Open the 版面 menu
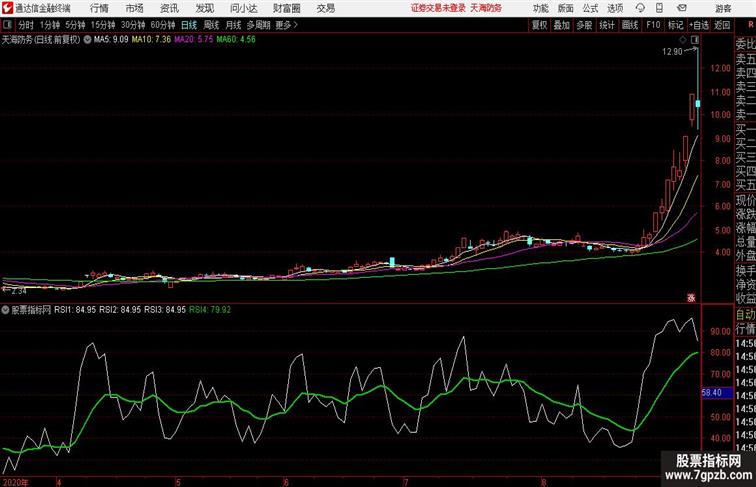Image resolution: width=756 pixels, height=487 pixels. [x=566, y=8]
